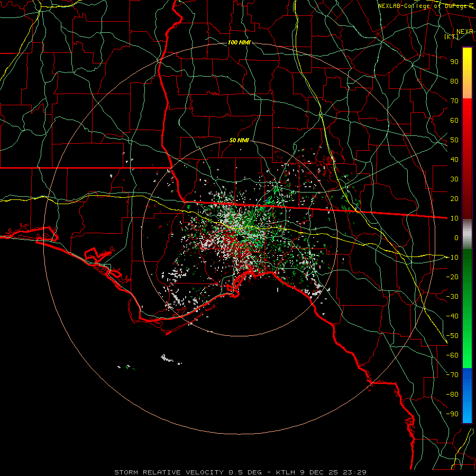
Task: Click the positive 20 knot scale label
Action: pos(454,198)
